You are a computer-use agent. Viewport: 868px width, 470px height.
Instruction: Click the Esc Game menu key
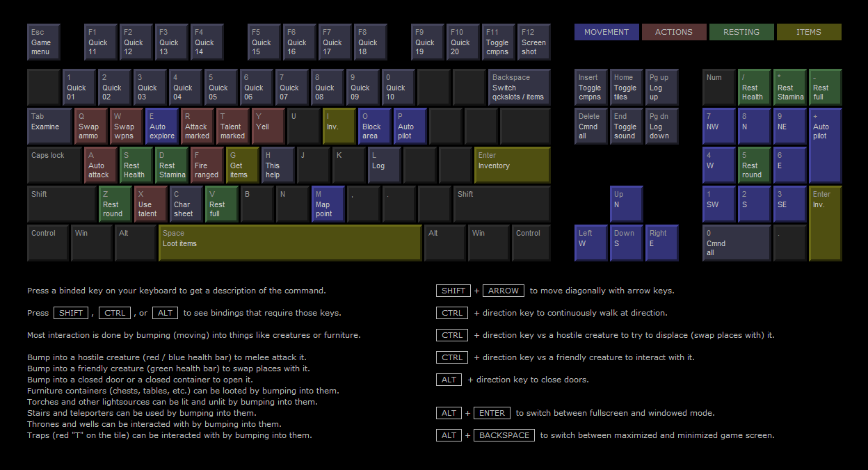pos(43,42)
